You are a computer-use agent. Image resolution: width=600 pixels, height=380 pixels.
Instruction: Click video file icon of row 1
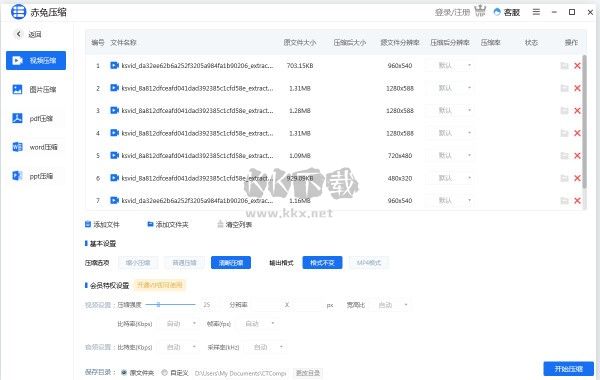(x=114, y=65)
